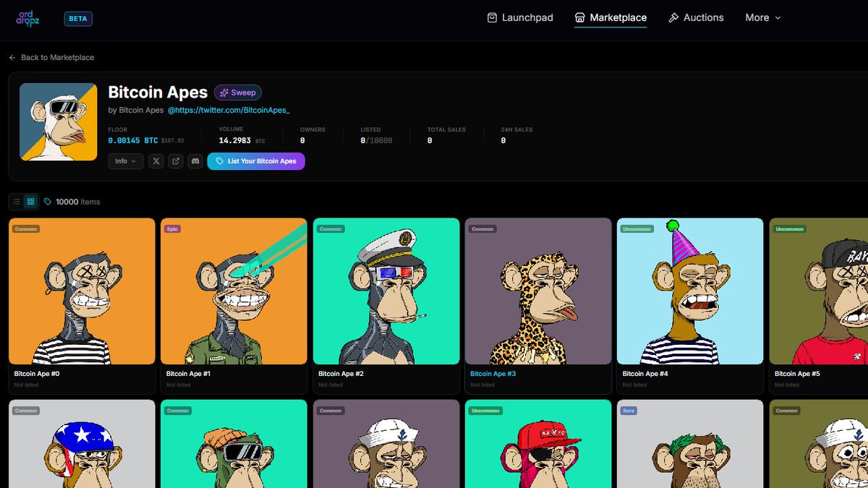Click the Launchpad bag icon
Image resolution: width=868 pixels, height=488 pixels.
pos(492,17)
